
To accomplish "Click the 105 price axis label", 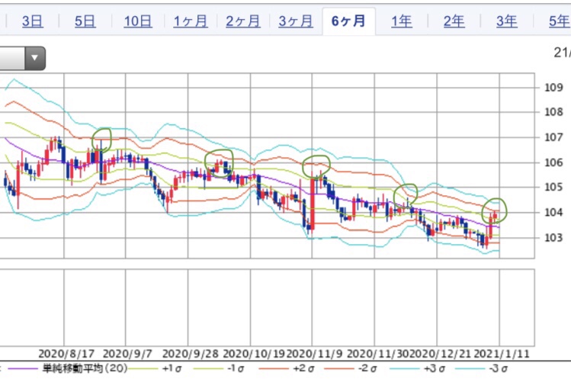I will click(x=553, y=188).
